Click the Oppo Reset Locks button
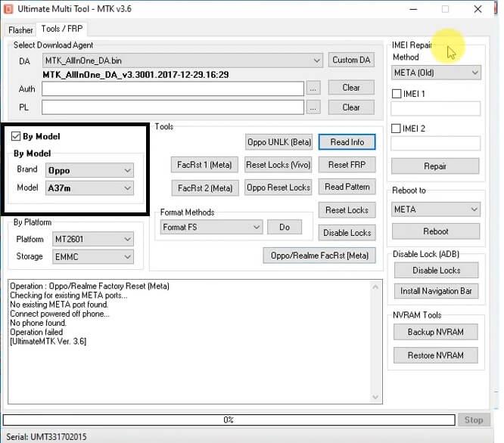 click(278, 187)
